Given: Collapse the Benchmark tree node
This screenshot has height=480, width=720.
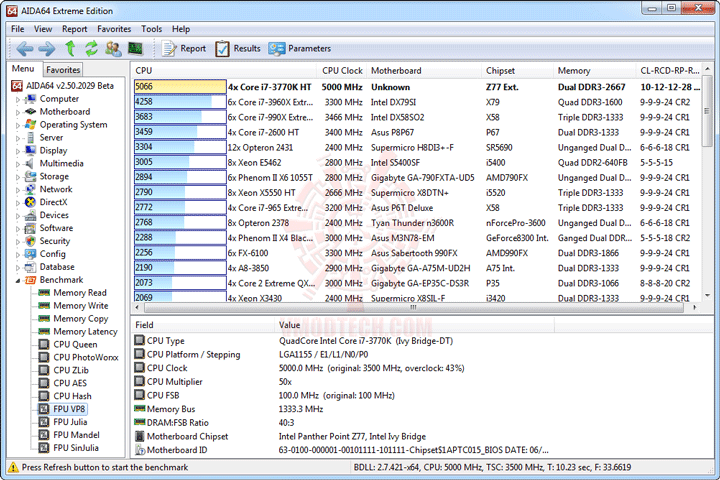Looking at the screenshot, I should click(18, 280).
